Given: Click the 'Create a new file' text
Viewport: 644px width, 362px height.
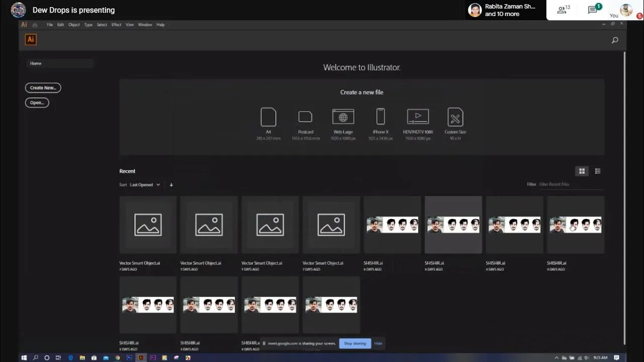Looking at the screenshot, I should (362, 93).
